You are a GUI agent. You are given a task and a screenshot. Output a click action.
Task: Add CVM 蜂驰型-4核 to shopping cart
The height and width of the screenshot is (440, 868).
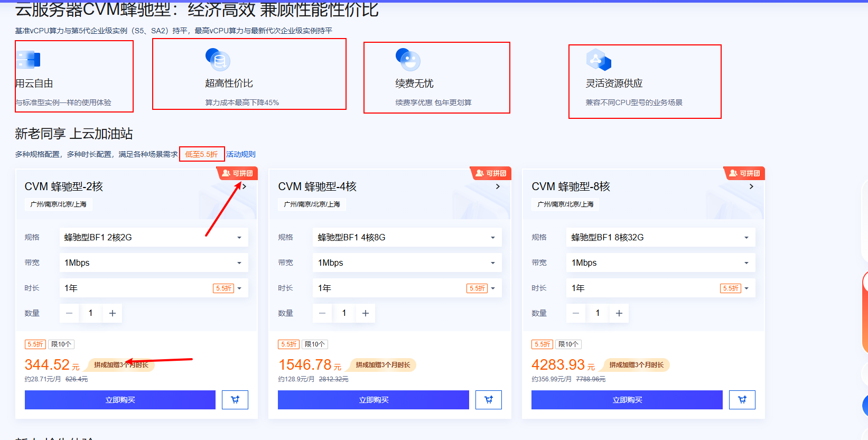click(489, 400)
